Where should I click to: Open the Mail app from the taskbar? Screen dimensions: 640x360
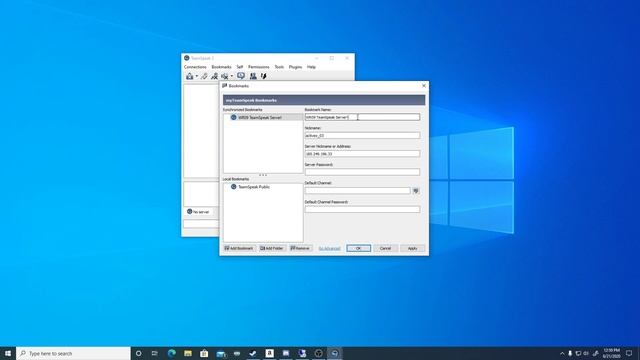point(221,353)
